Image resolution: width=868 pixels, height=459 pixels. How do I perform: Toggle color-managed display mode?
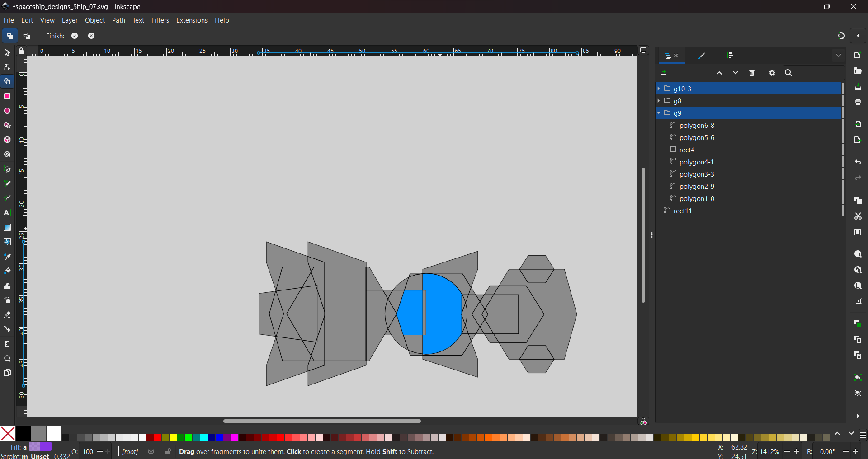pyautogui.click(x=643, y=422)
